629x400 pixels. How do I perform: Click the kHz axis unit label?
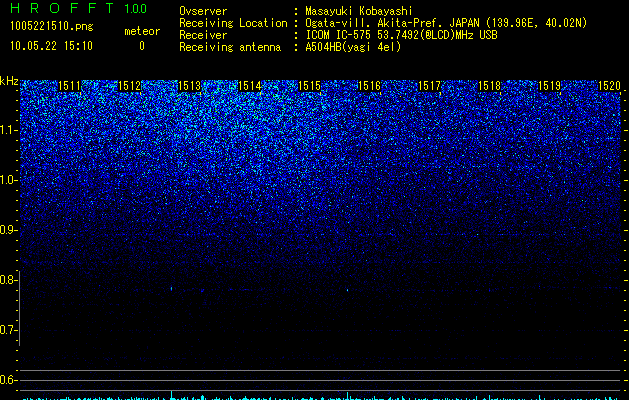9,81
